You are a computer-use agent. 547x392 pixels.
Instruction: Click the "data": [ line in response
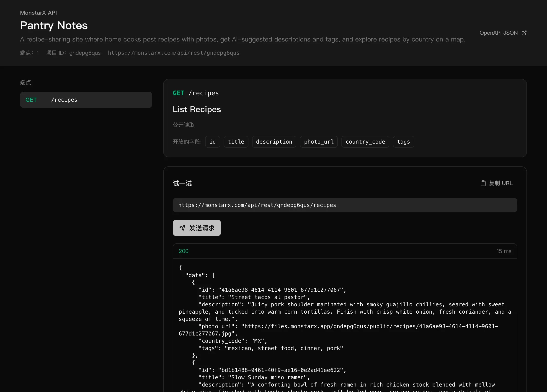tap(200, 275)
